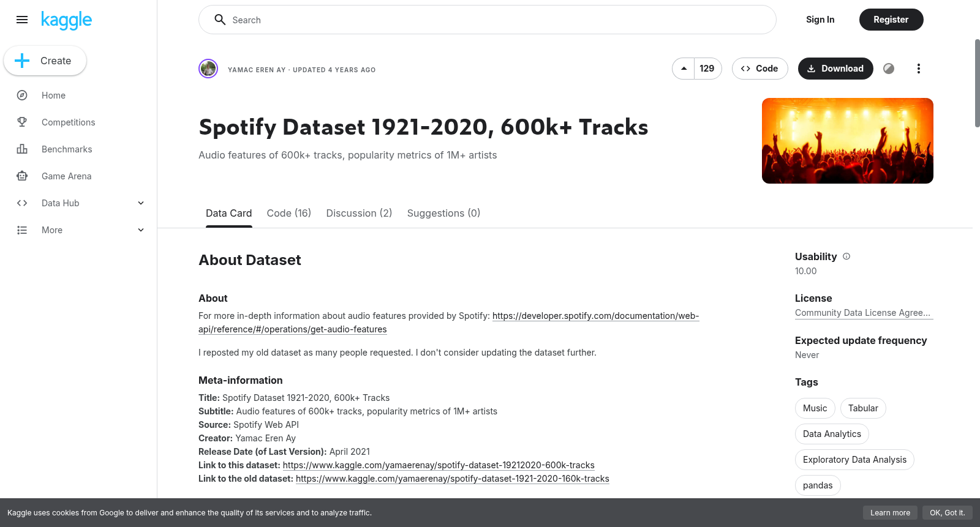The image size is (980, 527).
Task: Upvote the dataset with the arrow
Action: (684, 69)
